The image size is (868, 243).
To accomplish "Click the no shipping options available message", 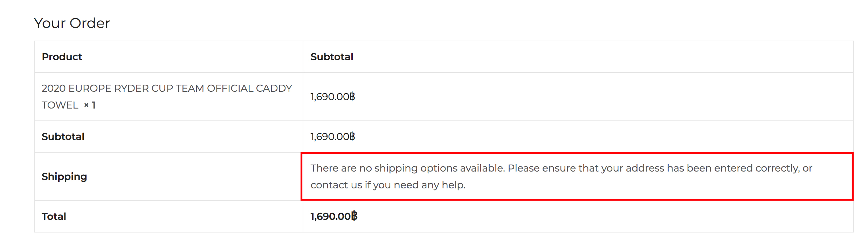I will (x=561, y=176).
